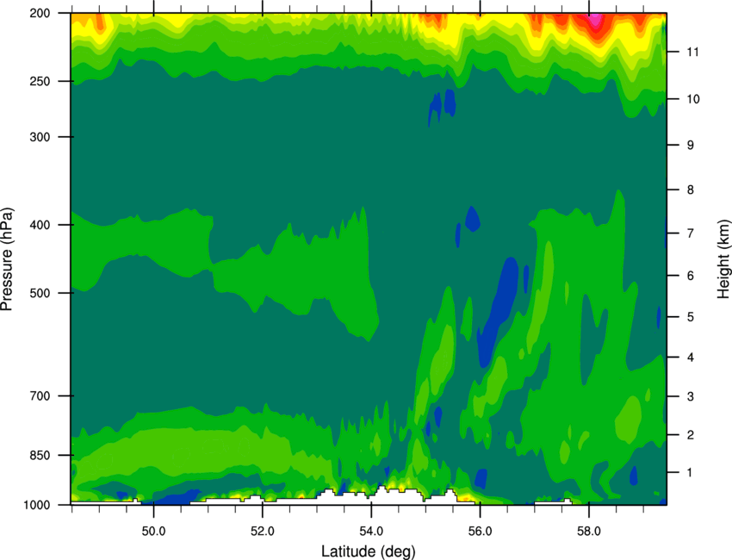Click the 50.0 latitude tick label
This screenshot has height=560, width=732.
153,532
